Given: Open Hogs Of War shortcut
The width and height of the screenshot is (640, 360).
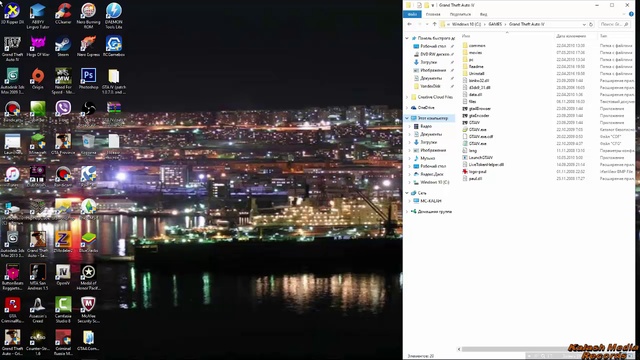Looking at the screenshot, I should pyautogui.click(x=38, y=46).
